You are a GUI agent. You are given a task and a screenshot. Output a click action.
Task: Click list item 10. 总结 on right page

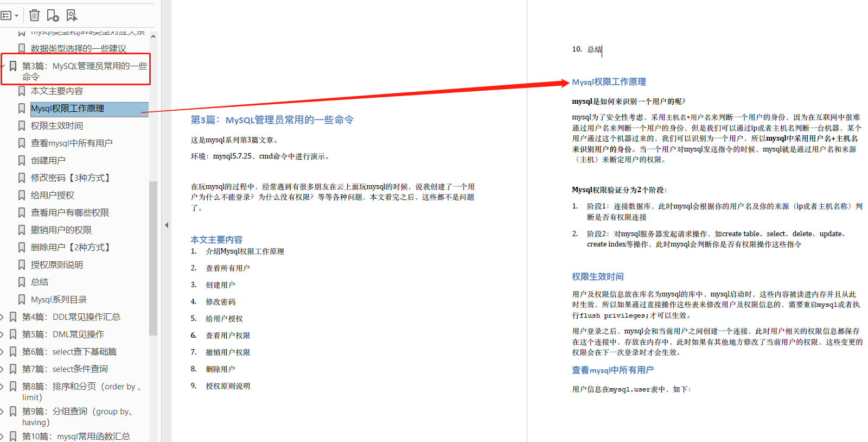point(587,49)
